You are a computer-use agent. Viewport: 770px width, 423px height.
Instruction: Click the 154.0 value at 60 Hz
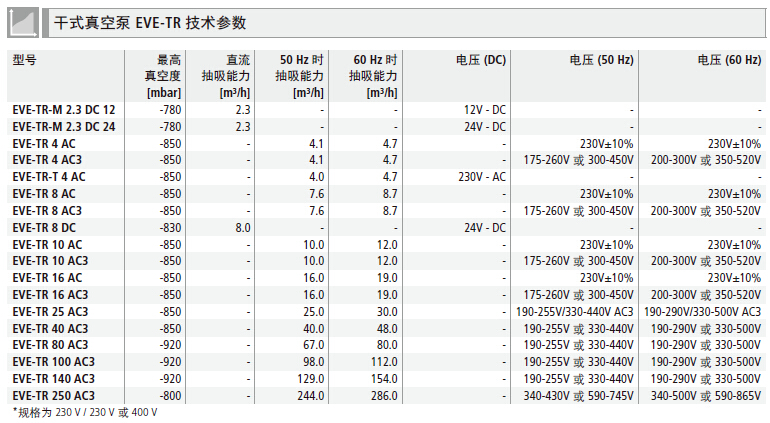tap(382, 379)
